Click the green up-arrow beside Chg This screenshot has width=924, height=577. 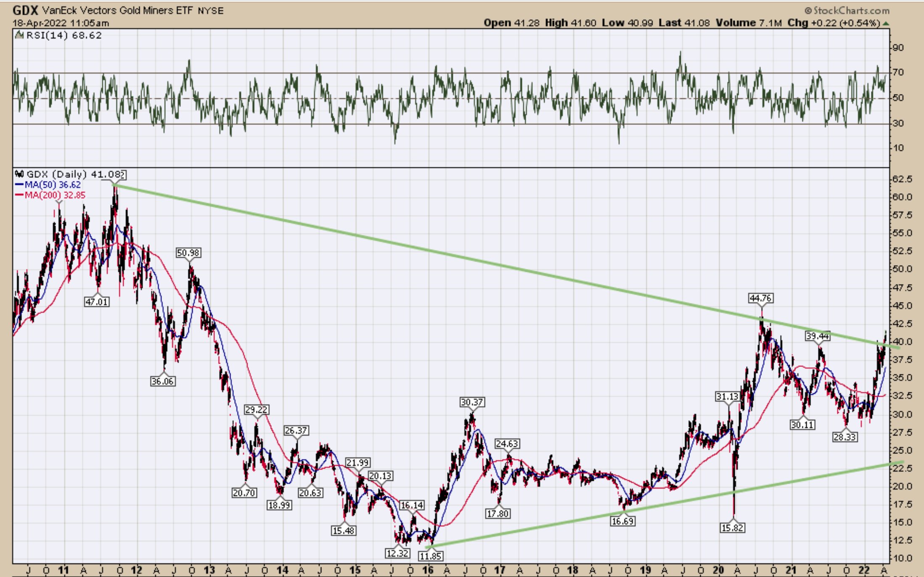click(x=886, y=24)
